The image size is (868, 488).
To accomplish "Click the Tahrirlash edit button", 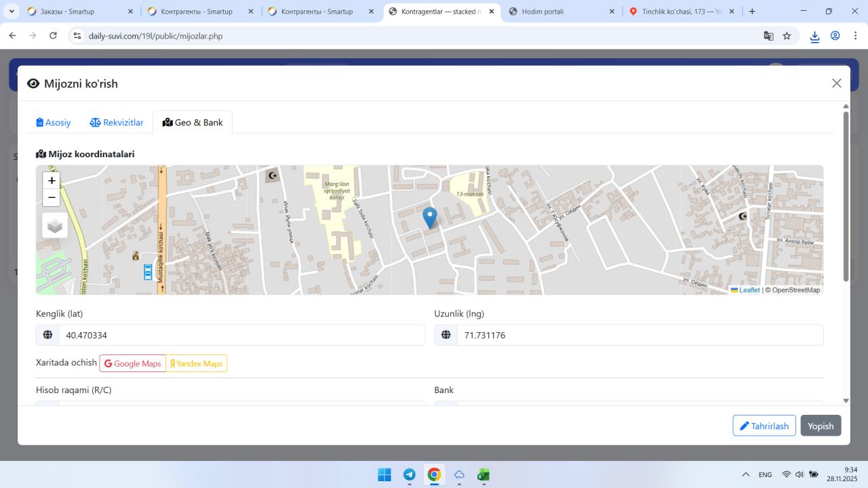I will click(764, 426).
